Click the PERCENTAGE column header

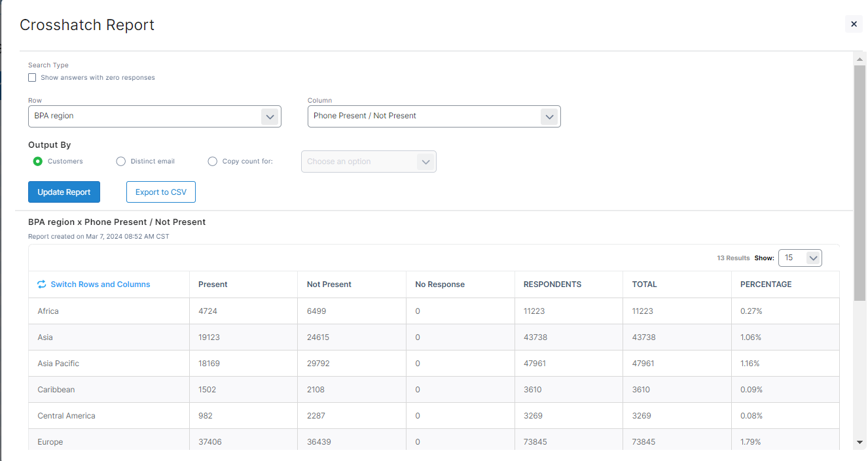click(x=765, y=284)
